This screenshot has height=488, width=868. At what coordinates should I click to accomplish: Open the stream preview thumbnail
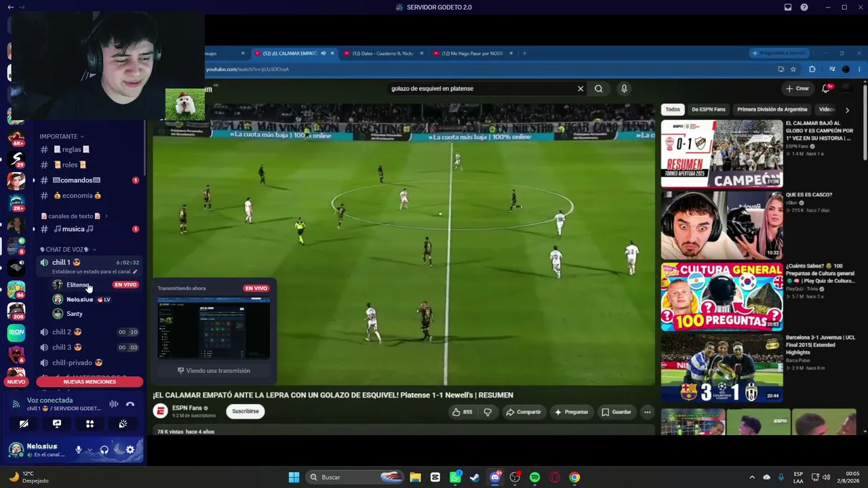214,328
